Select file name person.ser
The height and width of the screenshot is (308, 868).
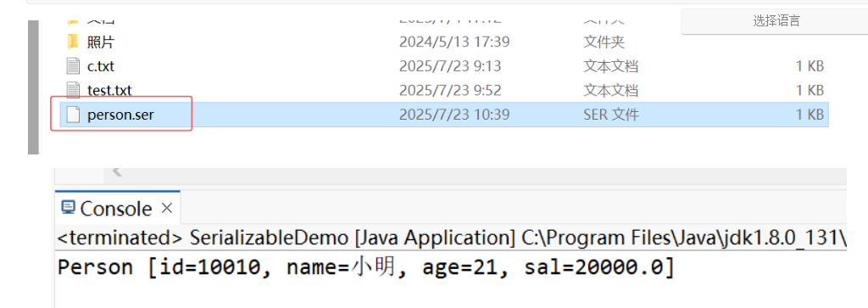click(120, 115)
